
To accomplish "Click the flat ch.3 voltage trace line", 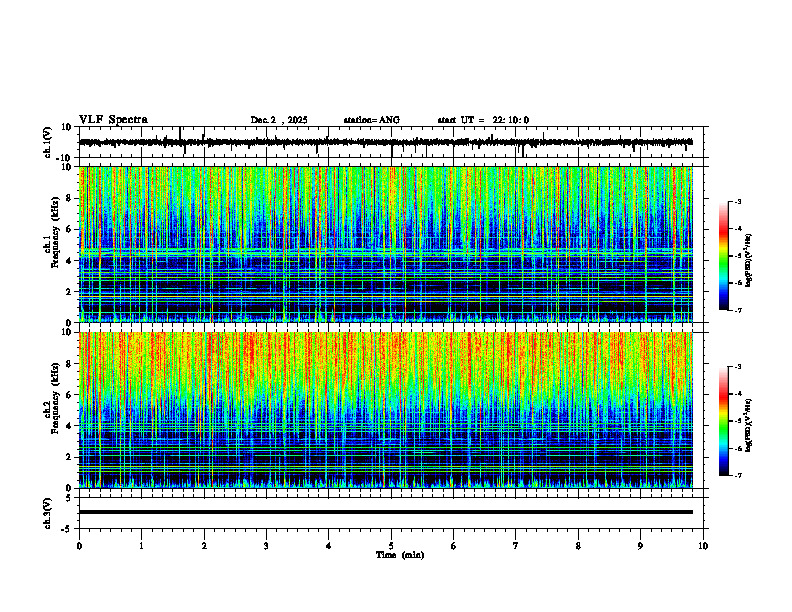I will (x=386, y=512).
